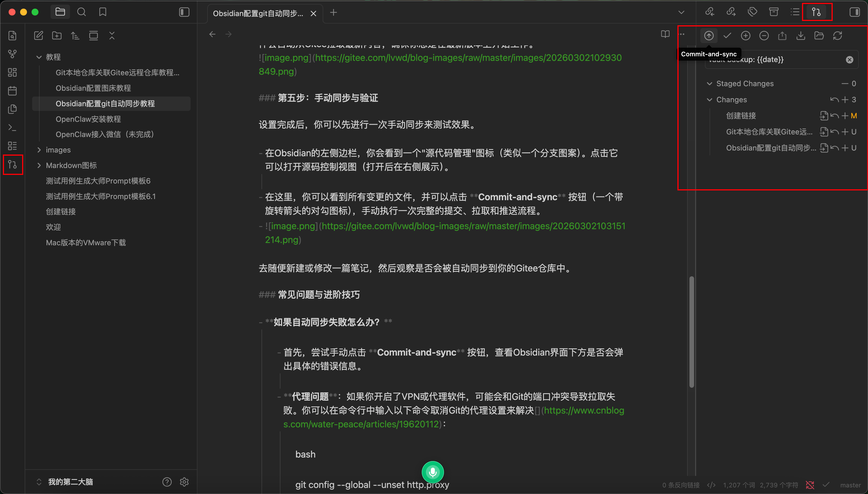Collapse all folders in file explorer
This screenshot has height=494, width=868.
112,36
